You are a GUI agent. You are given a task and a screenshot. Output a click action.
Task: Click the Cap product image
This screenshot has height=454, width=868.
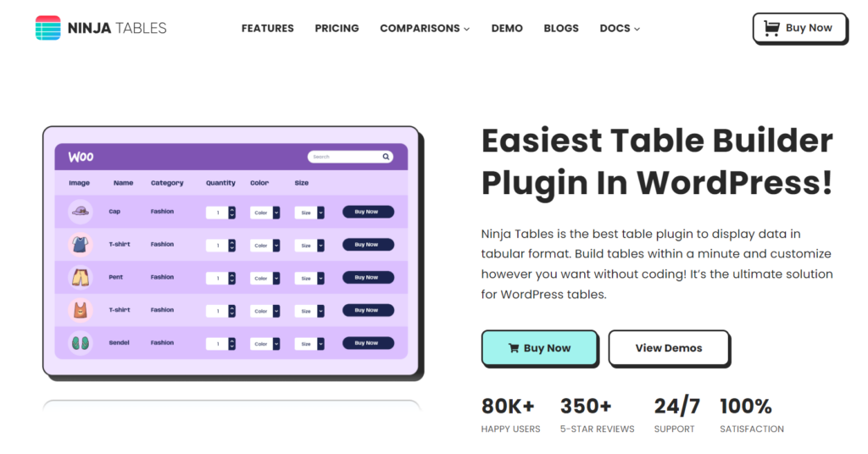(x=81, y=211)
